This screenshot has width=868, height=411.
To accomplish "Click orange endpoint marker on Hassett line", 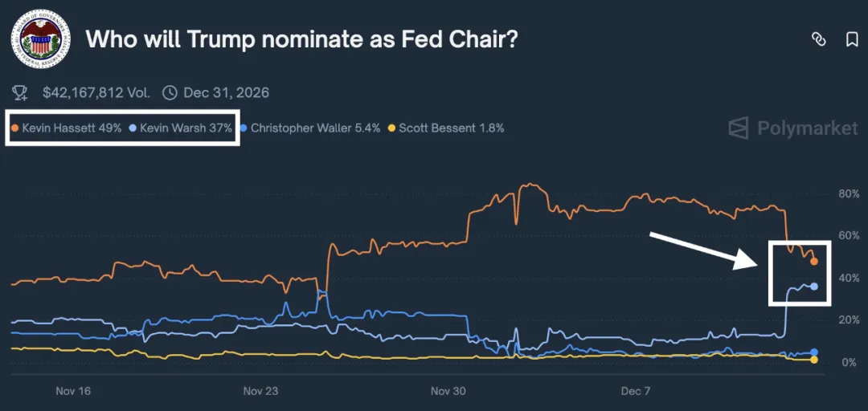I will 814,262.
